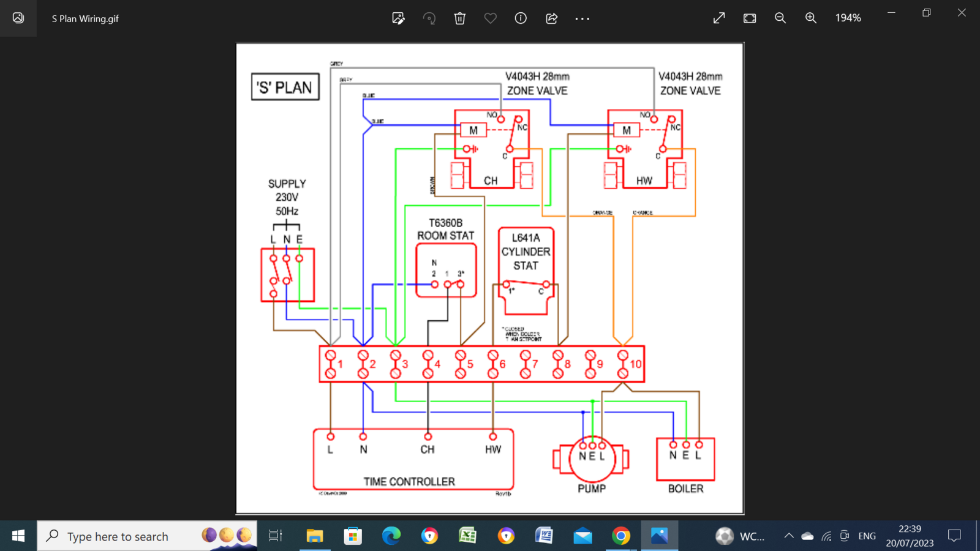The height and width of the screenshot is (551, 980).
Task: Open the file info panel
Action: pos(521,18)
